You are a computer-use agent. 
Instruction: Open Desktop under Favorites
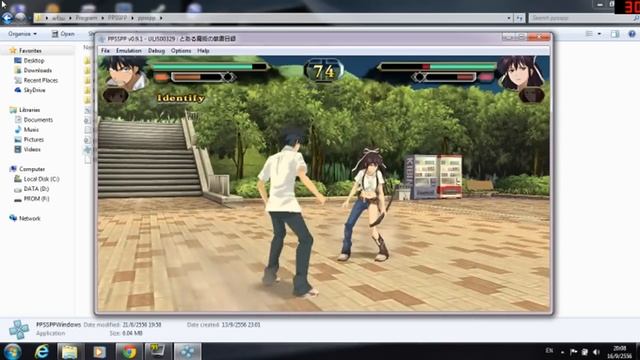34,60
